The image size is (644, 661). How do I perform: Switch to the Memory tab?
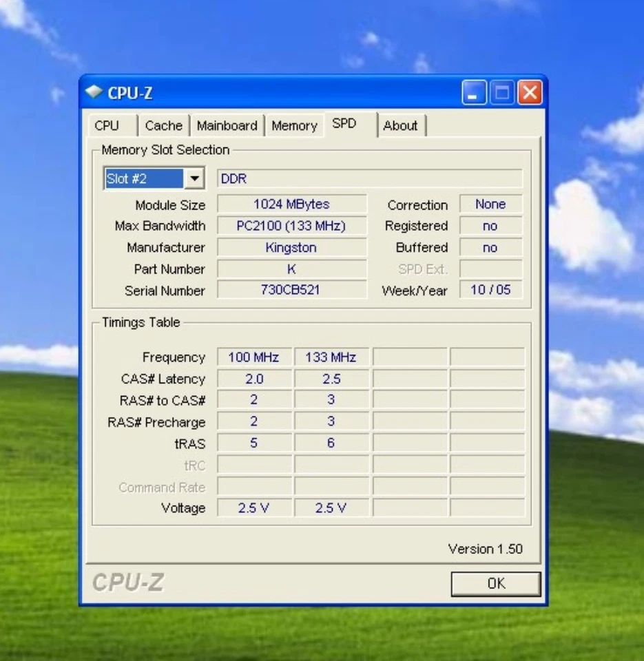coord(294,125)
